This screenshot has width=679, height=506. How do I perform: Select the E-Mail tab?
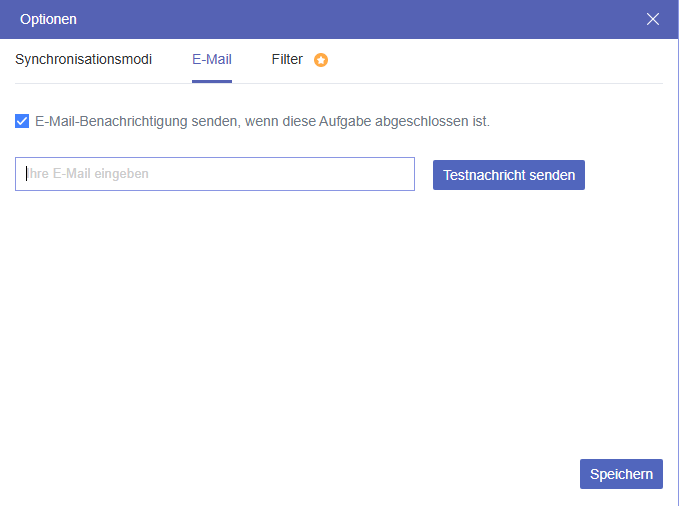(x=212, y=60)
